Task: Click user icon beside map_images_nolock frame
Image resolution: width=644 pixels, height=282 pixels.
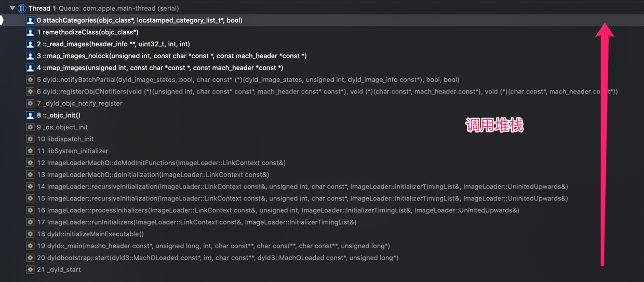Action: coord(30,56)
